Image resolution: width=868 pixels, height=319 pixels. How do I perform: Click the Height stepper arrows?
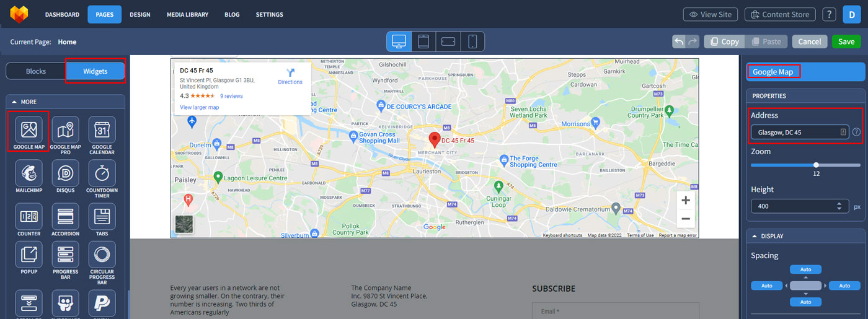pos(839,206)
